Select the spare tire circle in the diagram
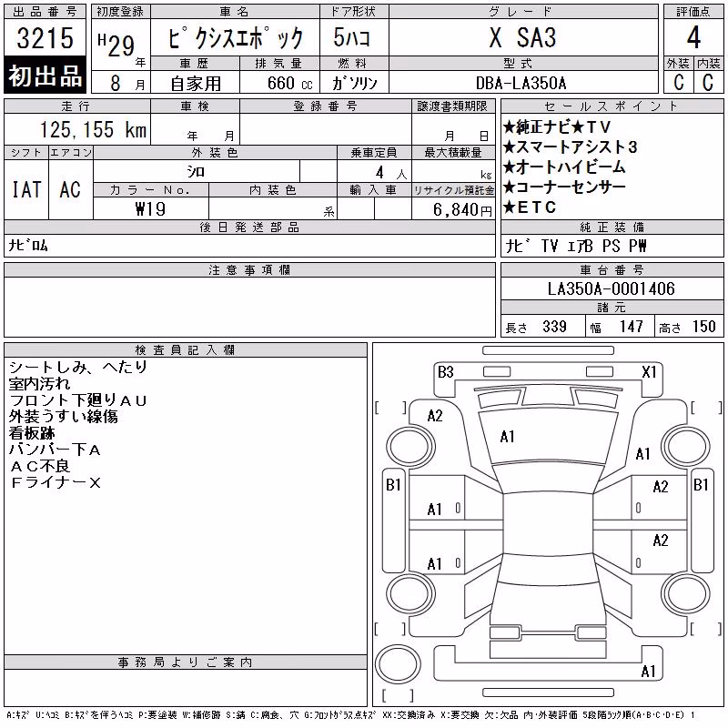The height and width of the screenshot is (728, 728). coord(398,664)
